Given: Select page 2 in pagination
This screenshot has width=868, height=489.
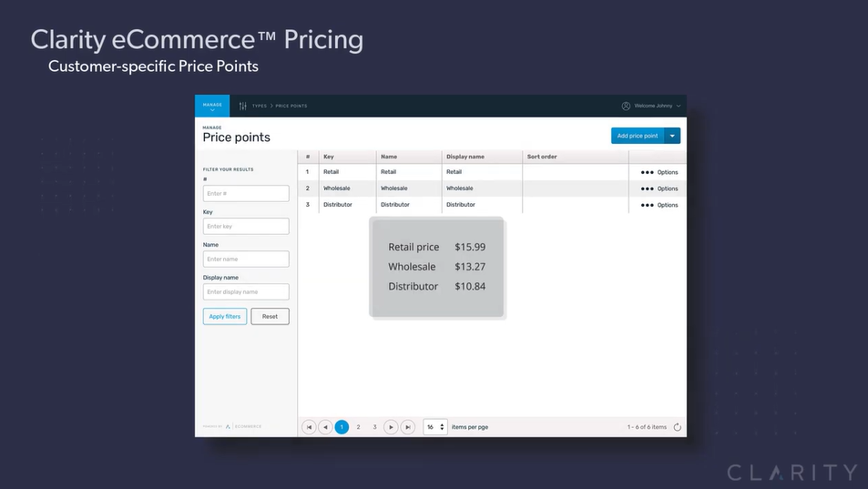Looking at the screenshot, I should click(x=358, y=427).
